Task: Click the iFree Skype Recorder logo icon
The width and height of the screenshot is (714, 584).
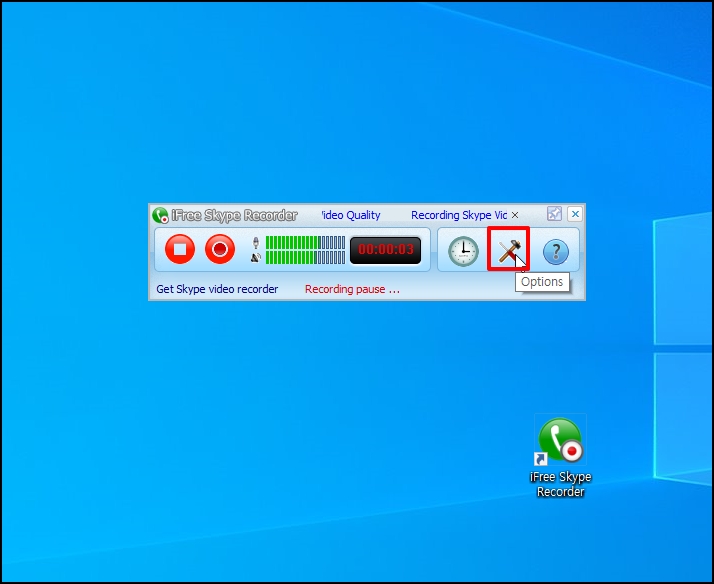Action: [x=160, y=215]
